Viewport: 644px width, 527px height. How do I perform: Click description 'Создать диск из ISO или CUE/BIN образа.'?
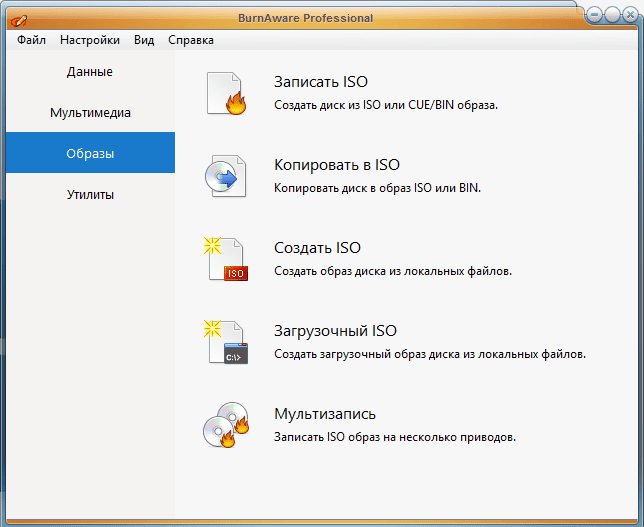click(386, 105)
